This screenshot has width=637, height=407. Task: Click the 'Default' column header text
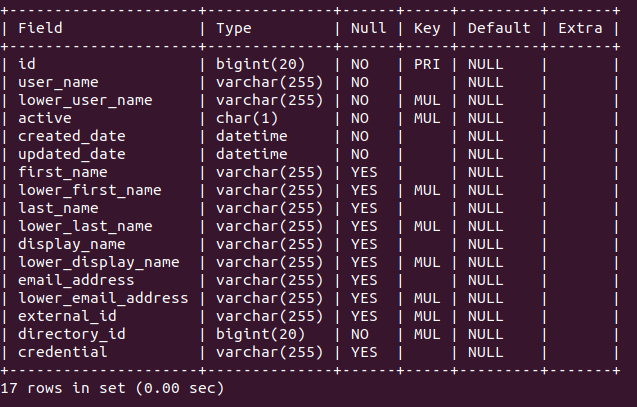tap(499, 28)
